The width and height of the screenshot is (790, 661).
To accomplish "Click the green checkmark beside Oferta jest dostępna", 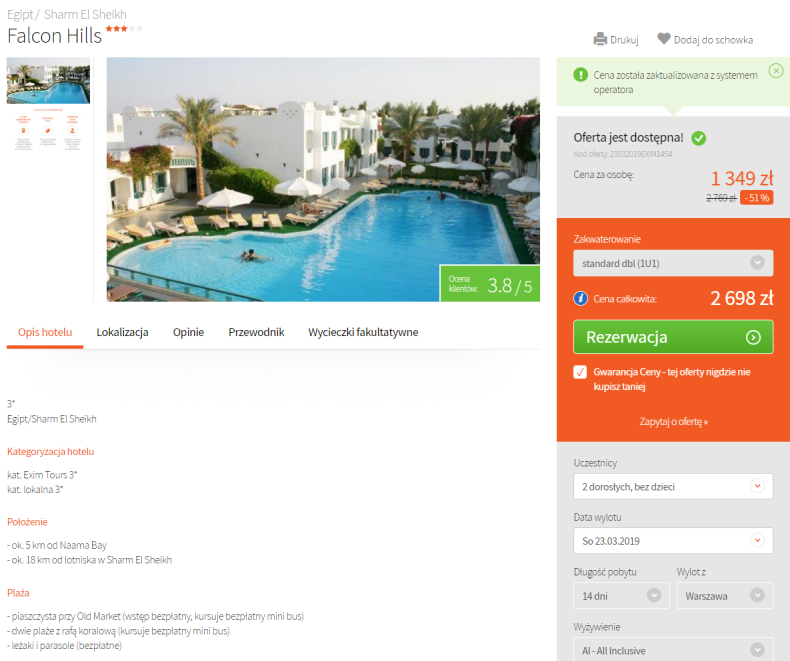I will (x=698, y=138).
